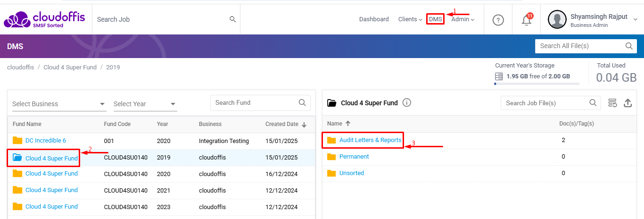Click the Search Job magnifier icon

[x=232, y=19]
